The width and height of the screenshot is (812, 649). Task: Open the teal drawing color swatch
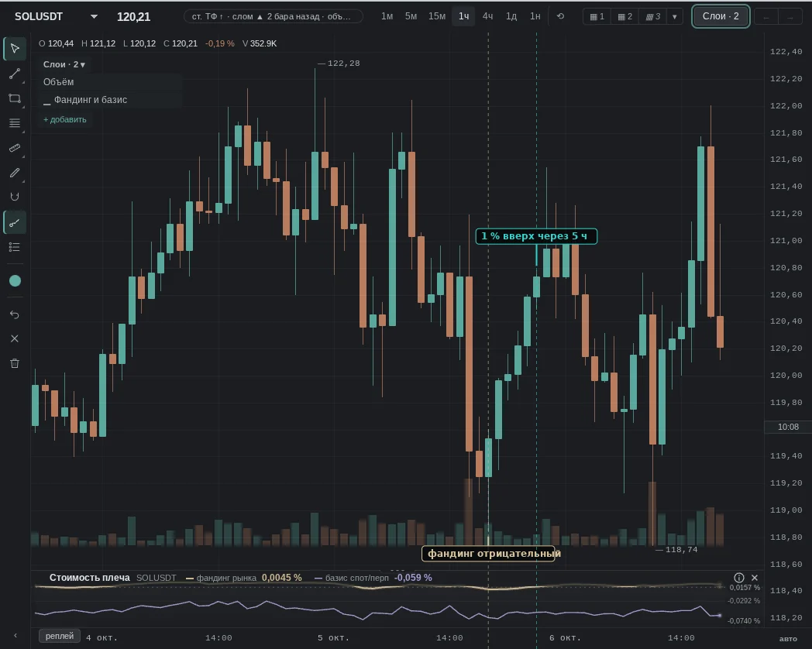[x=15, y=281]
